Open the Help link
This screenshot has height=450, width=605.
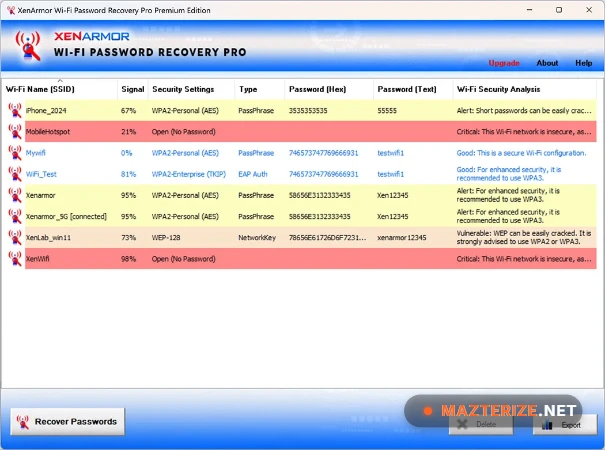pyautogui.click(x=583, y=63)
